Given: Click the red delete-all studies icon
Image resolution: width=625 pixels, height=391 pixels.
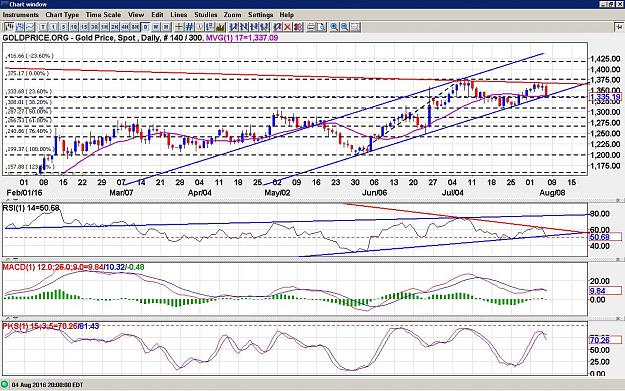Looking at the screenshot, I should coord(298,27).
